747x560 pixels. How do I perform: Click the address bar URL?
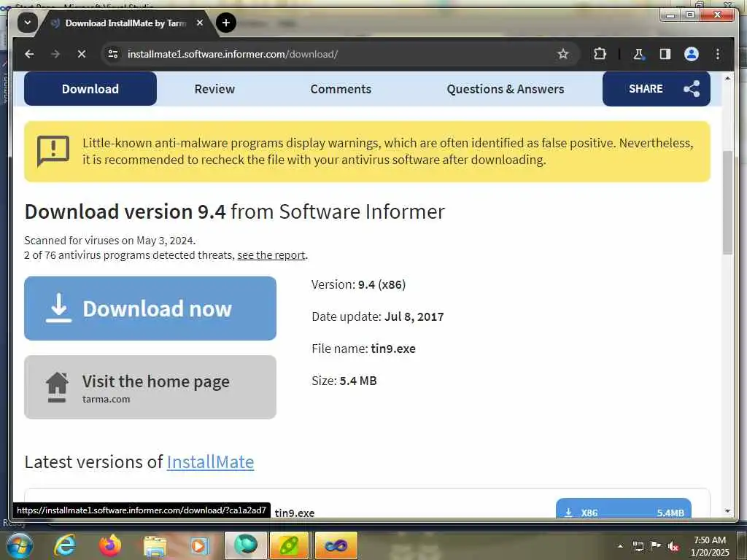pyautogui.click(x=233, y=54)
